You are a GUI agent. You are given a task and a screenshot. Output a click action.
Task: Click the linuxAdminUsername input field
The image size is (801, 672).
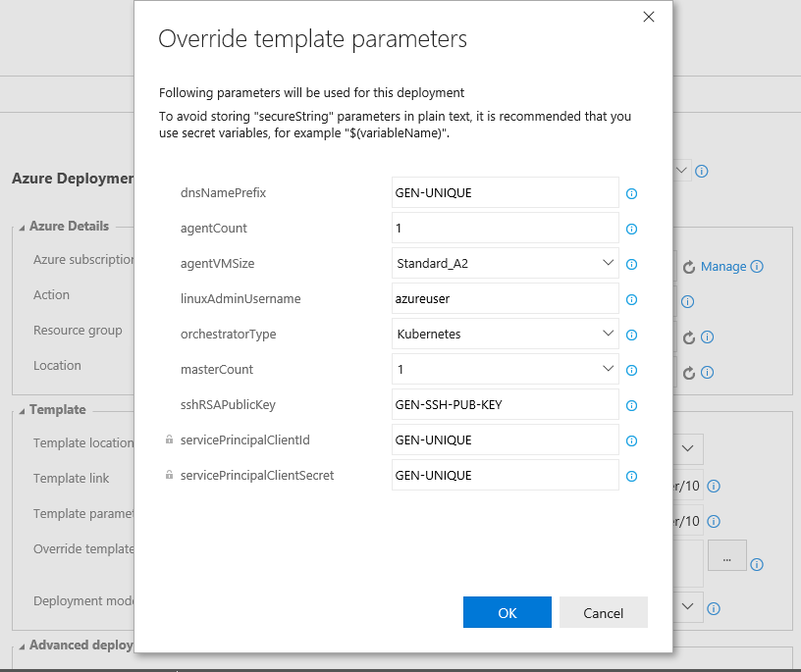506,299
